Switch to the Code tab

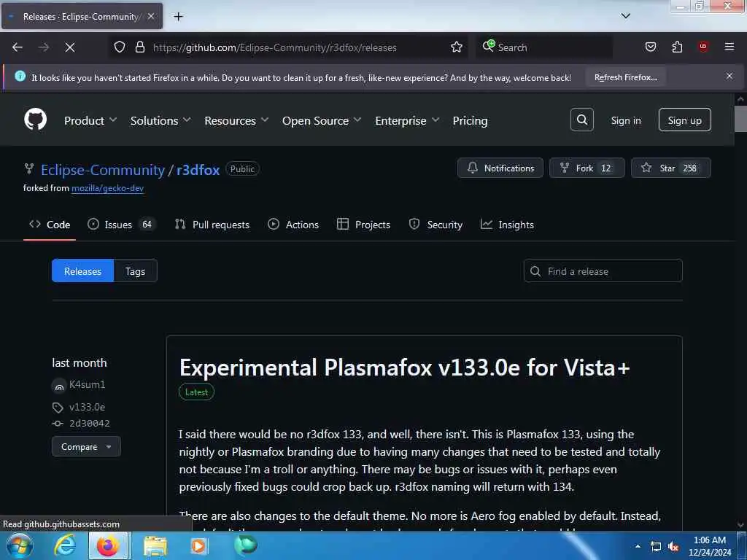pos(50,225)
